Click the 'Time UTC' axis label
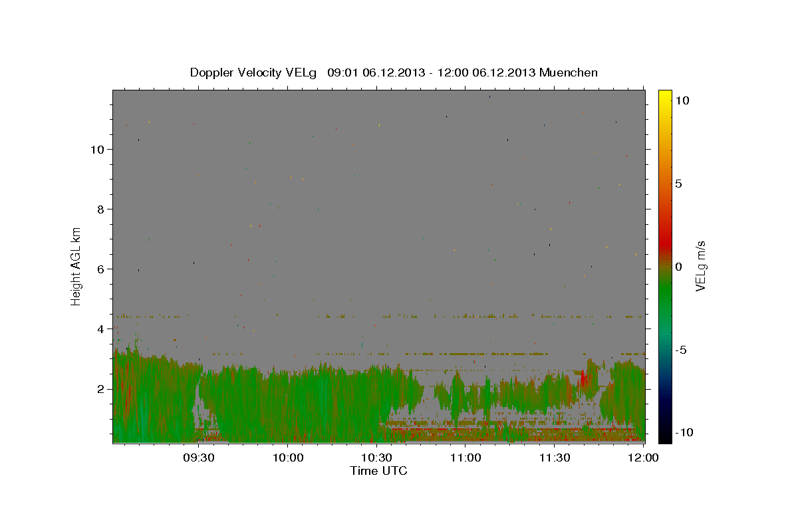This screenshot has height=532, width=798. 378,471
